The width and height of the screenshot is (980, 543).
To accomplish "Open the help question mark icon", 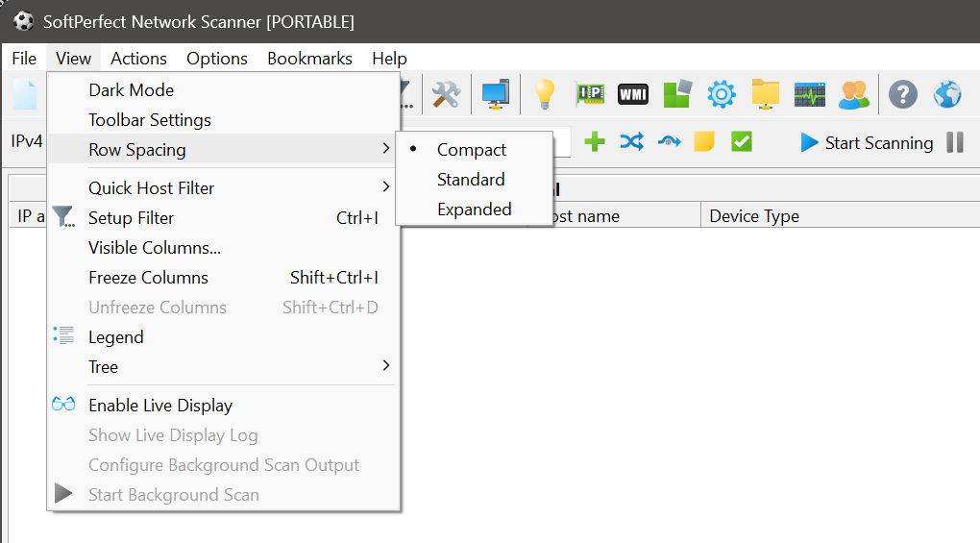I will (903, 95).
